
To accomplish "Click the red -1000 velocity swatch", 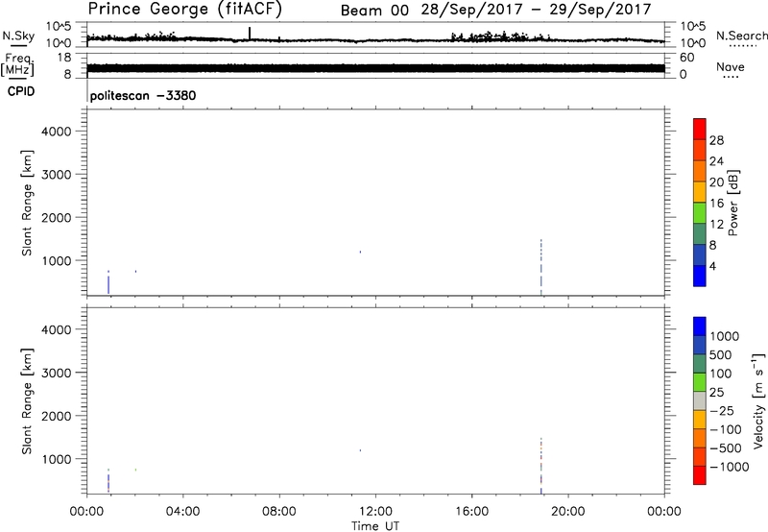I will [x=700, y=475].
